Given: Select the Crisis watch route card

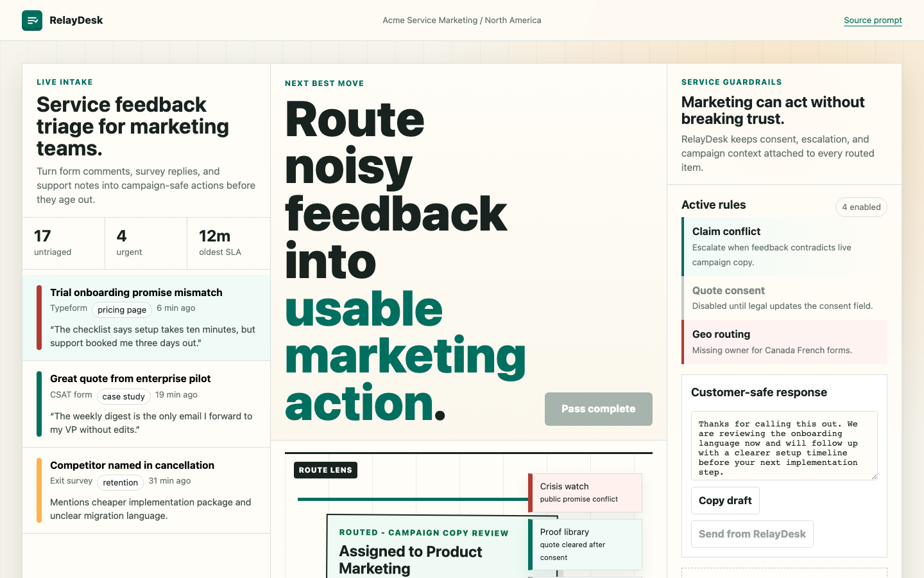Looking at the screenshot, I should point(585,493).
